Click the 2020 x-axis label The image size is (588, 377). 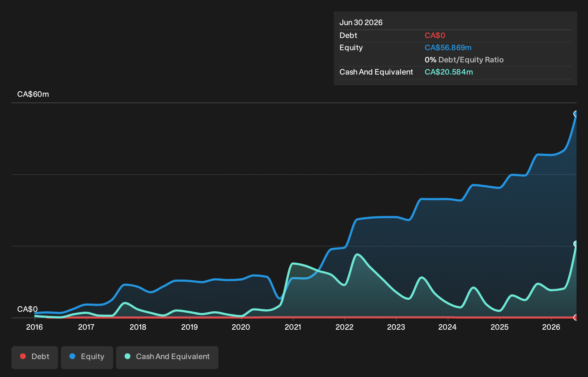241,327
